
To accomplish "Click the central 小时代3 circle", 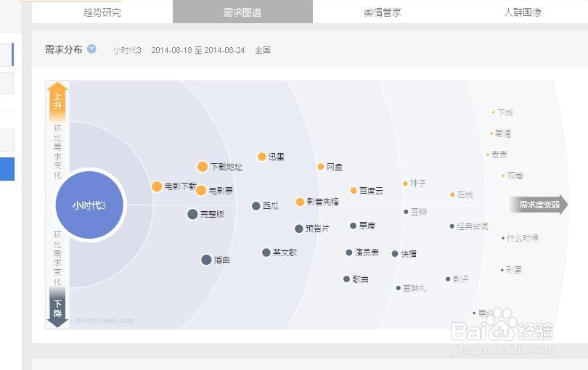I will click(x=89, y=205).
